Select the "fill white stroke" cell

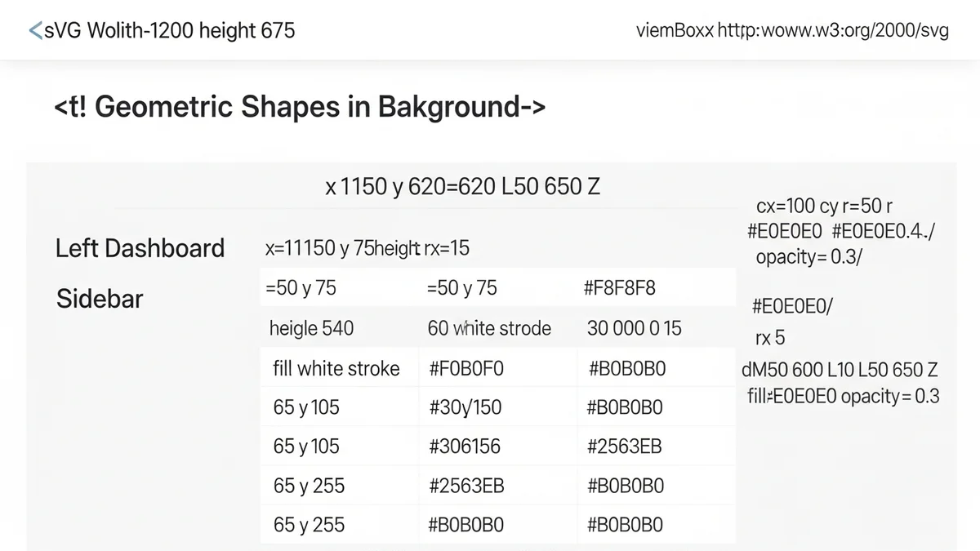[x=336, y=369]
